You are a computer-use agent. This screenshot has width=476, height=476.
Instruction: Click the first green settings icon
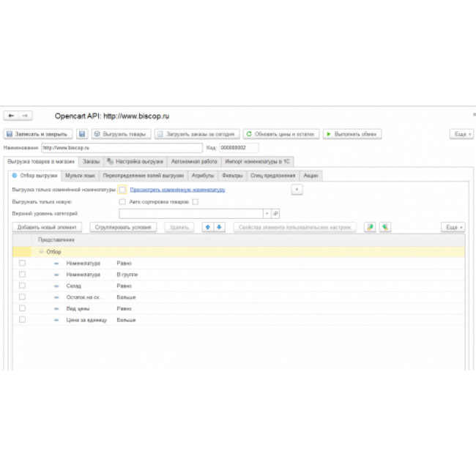pyautogui.click(x=371, y=227)
